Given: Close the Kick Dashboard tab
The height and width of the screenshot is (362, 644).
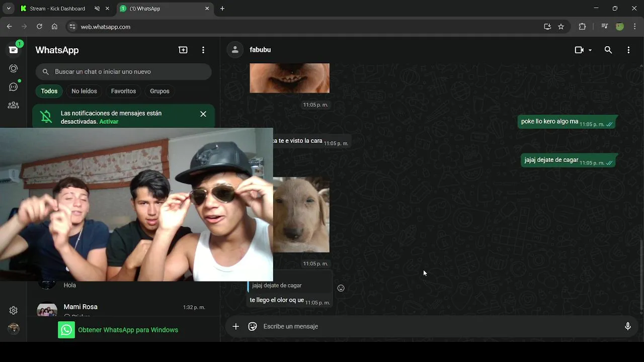Looking at the screenshot, I should [x=107, y=9].
